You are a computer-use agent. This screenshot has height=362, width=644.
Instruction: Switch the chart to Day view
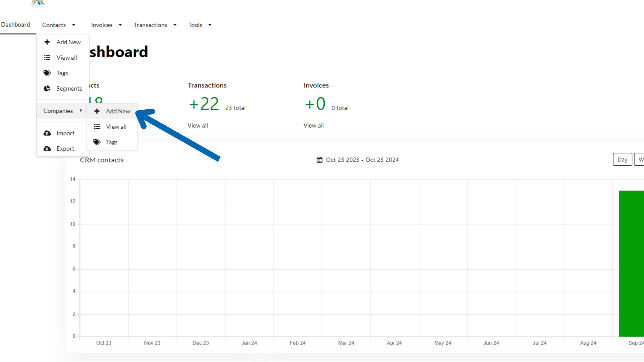622,160
